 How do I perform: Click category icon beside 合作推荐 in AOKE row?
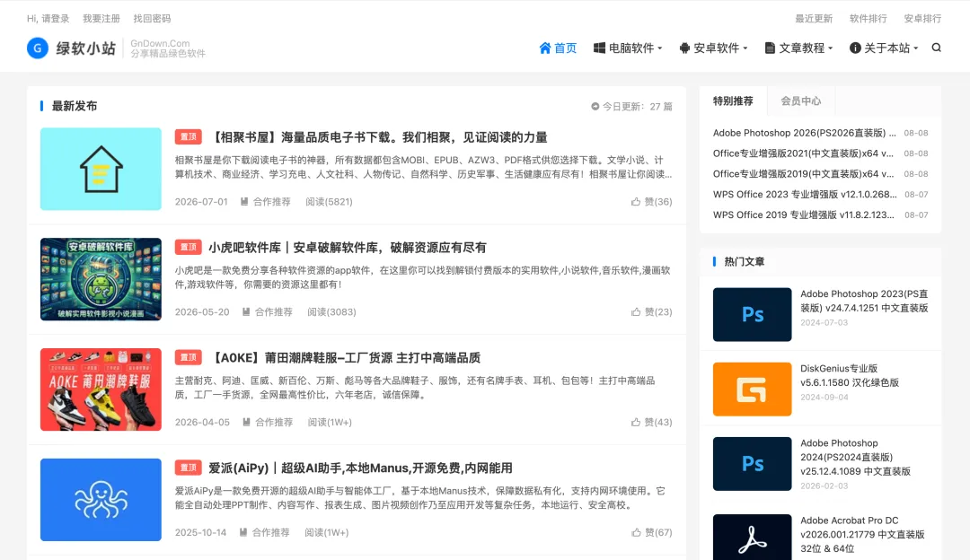click(x=246, y=422)
